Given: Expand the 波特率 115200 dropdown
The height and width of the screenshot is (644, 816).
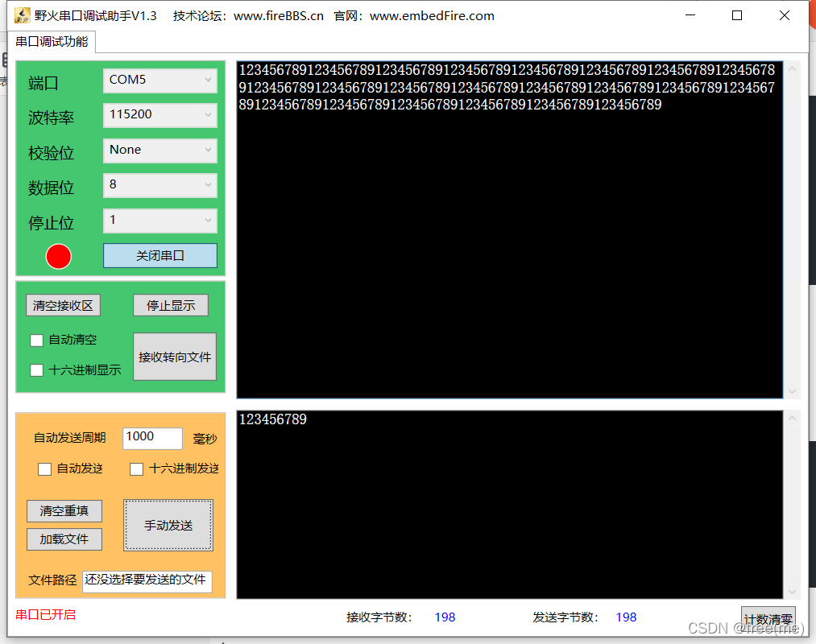Looking at the screenshot, I should [x=159, y=115].
